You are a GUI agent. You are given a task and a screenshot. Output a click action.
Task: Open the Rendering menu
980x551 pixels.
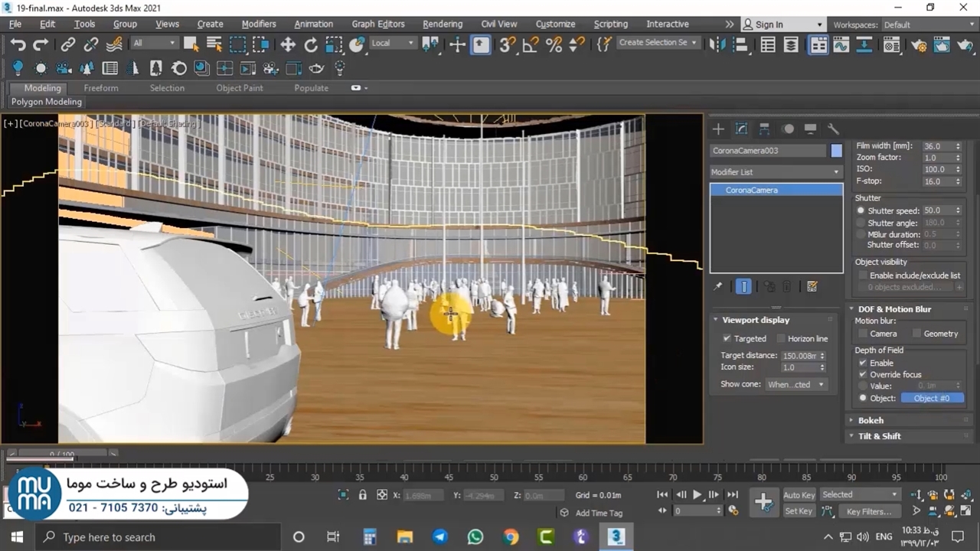coord(443,24)
